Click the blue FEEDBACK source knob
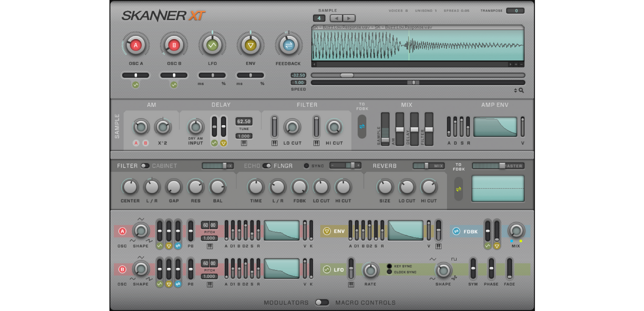Screen dimensions: 644x311 [288, 45]
